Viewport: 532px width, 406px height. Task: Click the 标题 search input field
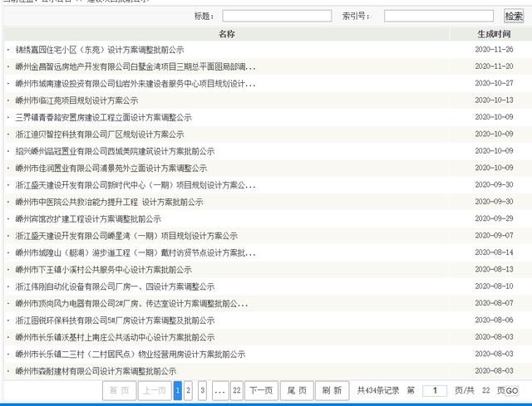coord(277,16)
